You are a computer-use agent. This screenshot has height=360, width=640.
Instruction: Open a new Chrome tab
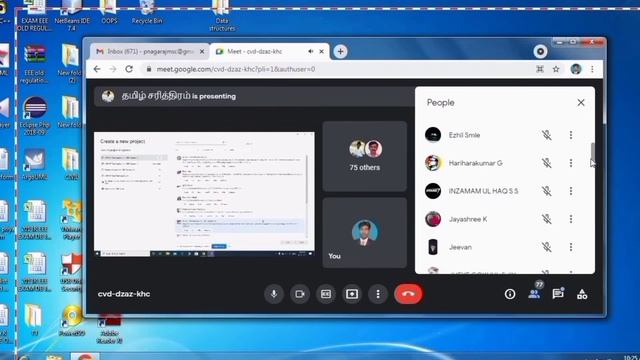tap(340, 51)
